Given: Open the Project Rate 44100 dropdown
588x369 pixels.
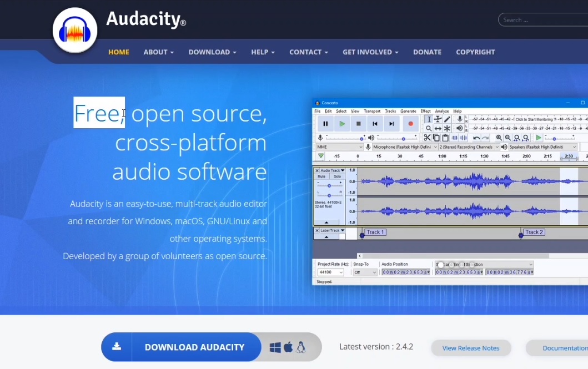Looking at the screenshot, I should pyautogui.click(x=330, y=272).
